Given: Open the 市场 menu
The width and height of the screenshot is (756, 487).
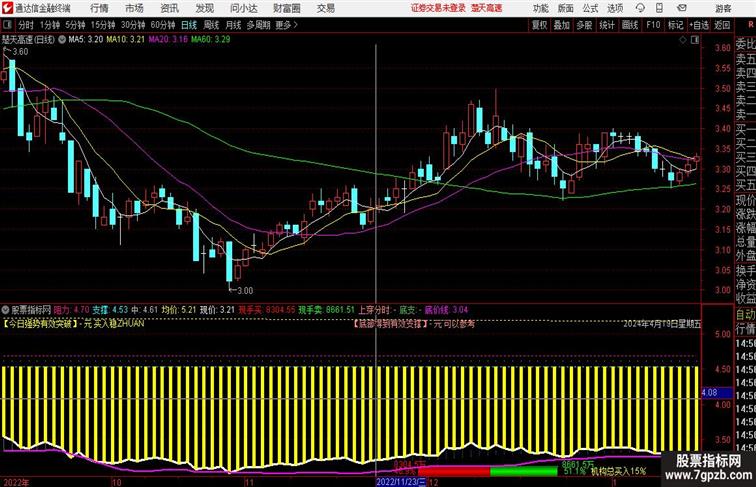Looking at the screenshot, I should 135,8.
